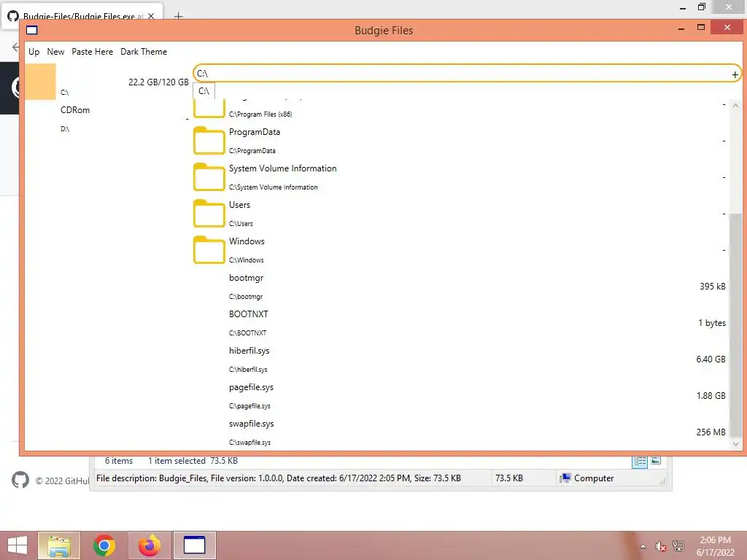Select the pagefile.sys file
Screen dimensions: 747x560
(251, 387)
